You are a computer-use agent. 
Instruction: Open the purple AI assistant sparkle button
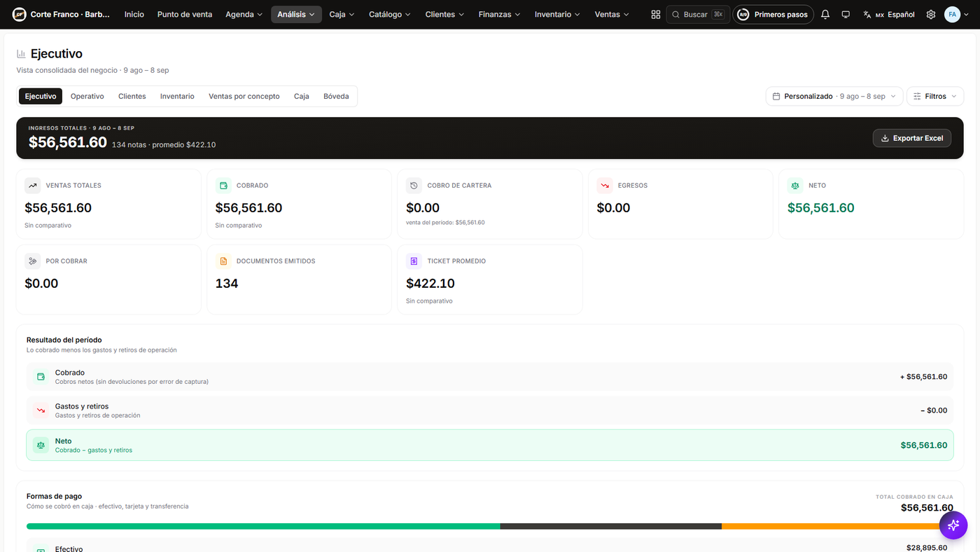pos(953,525)
